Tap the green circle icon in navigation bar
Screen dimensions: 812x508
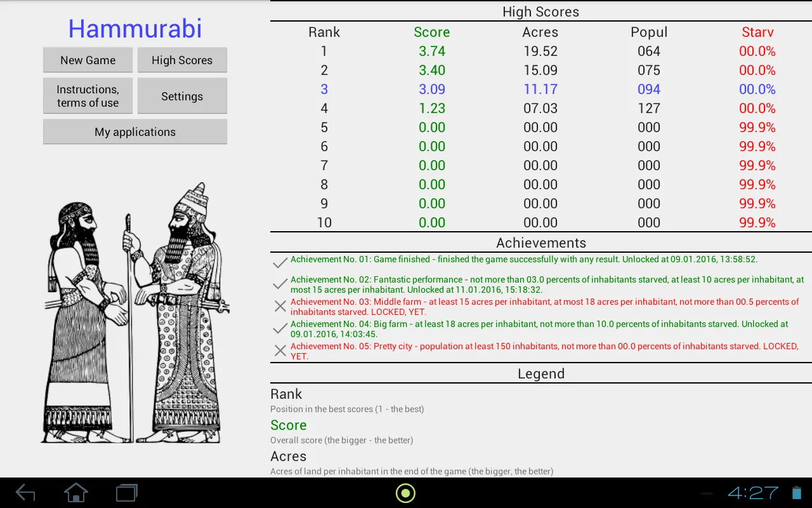coord(405,493)
